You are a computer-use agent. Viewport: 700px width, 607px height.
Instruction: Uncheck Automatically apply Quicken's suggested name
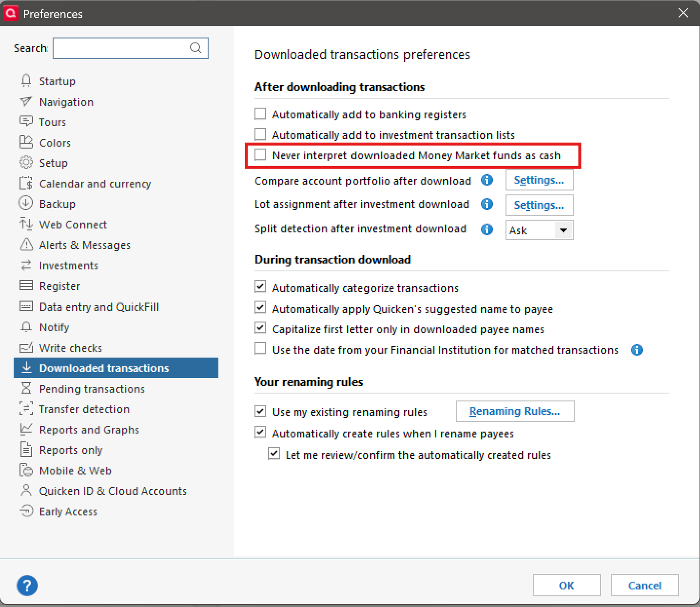coord(261,307)
